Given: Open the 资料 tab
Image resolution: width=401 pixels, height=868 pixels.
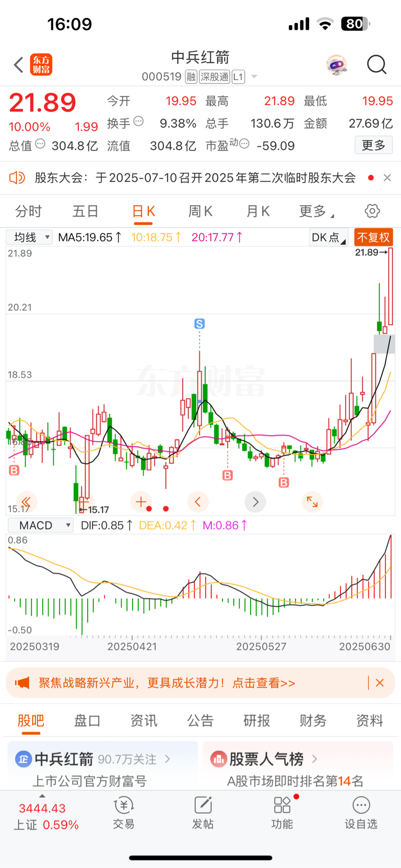Looking at the screenshot, I should 370,721.
